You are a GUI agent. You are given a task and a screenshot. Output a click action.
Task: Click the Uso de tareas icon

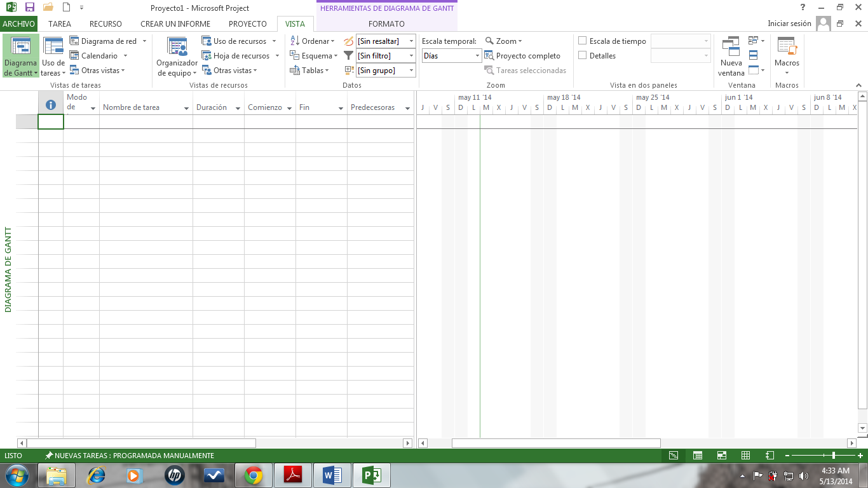53,48
